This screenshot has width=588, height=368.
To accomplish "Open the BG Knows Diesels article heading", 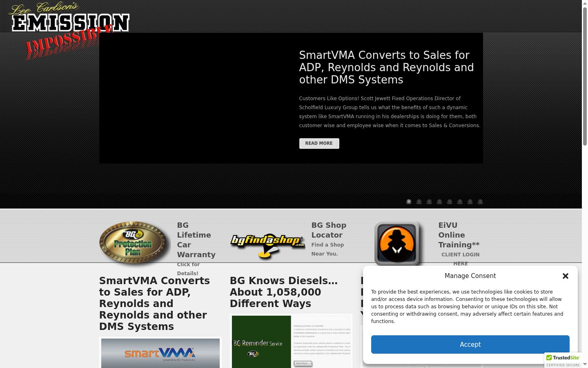I will pos(284,292).
